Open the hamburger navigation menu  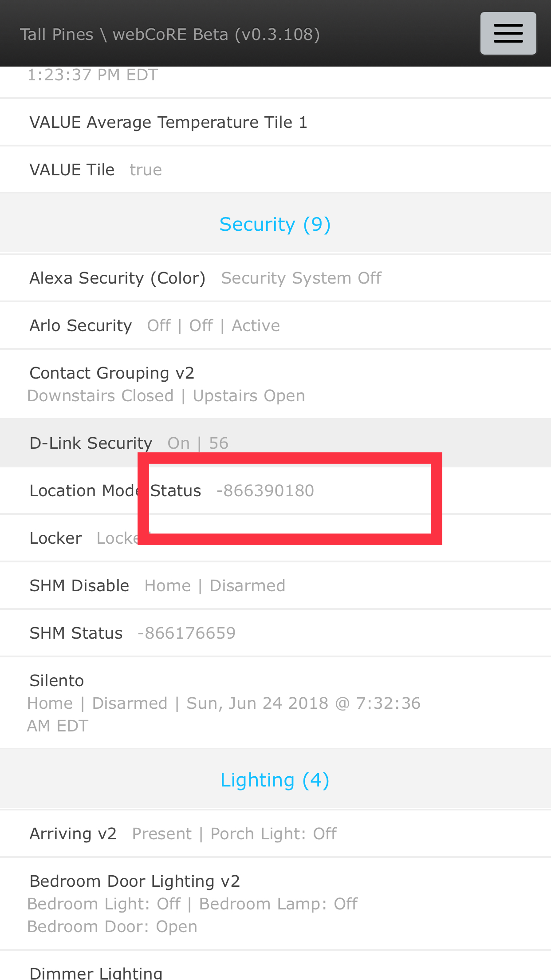point(508,33)
